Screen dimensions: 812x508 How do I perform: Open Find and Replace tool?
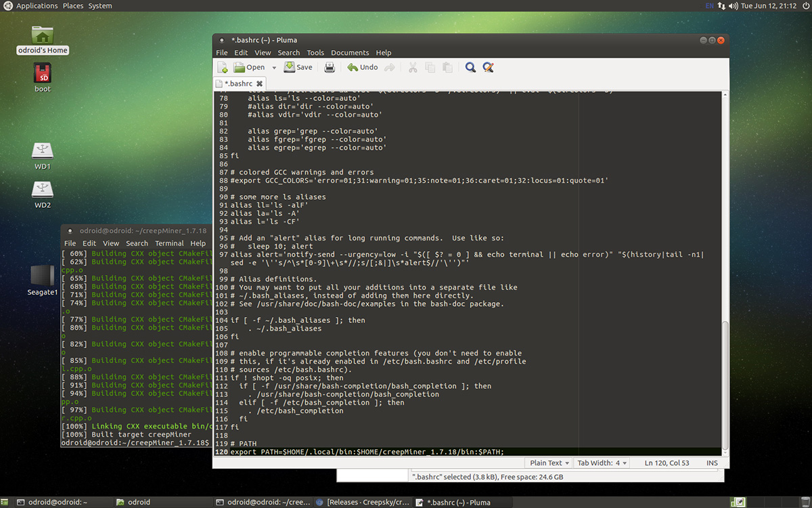coord(488,67)
